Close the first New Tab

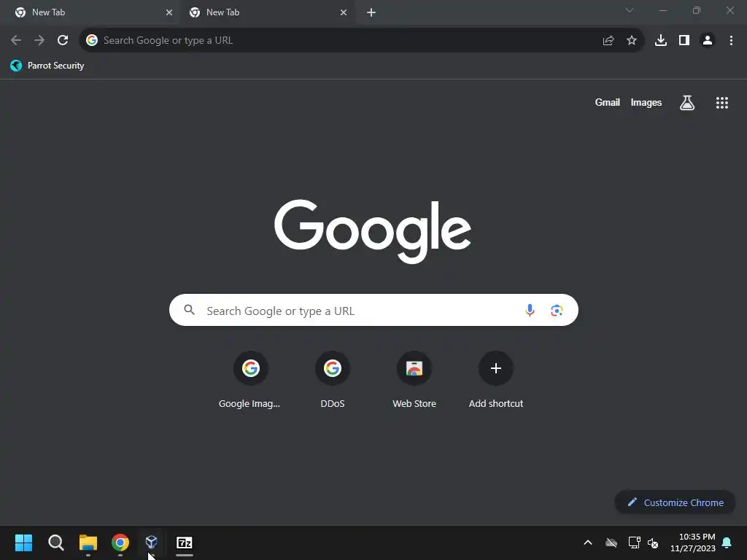pos(169,12)
